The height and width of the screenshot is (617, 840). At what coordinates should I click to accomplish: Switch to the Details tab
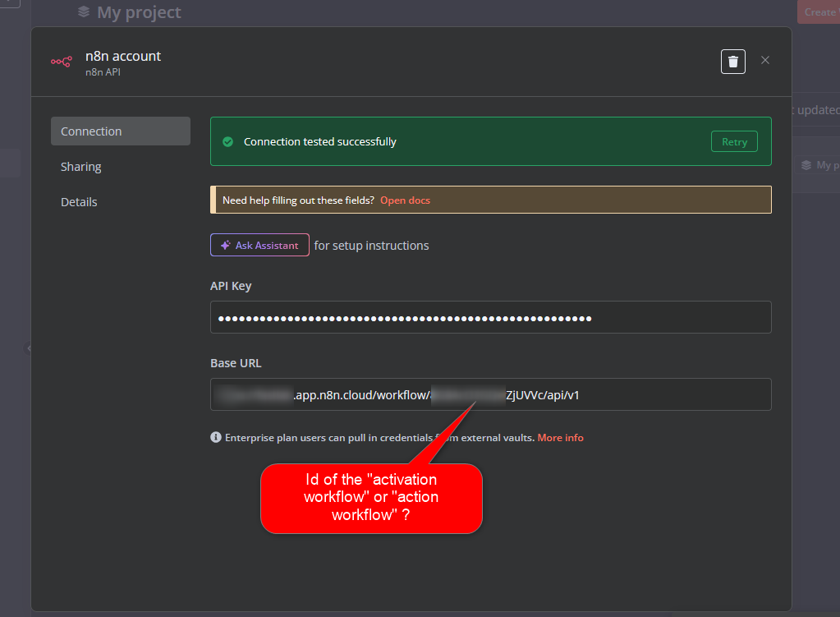pos(78,201)
